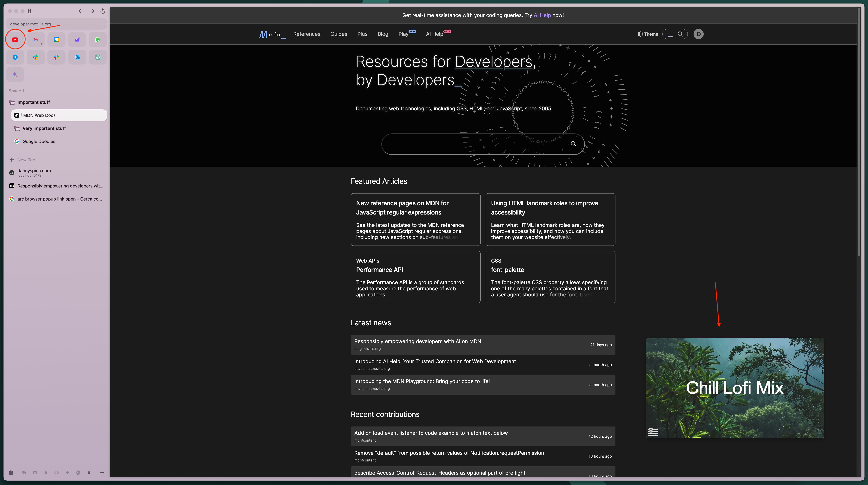This screenshot has width=868, height=485.
Task: Click the header search box
Action: click(675, 34)
